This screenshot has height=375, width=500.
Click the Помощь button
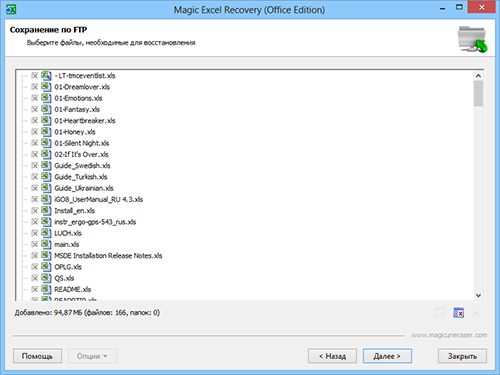pyautogui.click(x=37, y=356)
